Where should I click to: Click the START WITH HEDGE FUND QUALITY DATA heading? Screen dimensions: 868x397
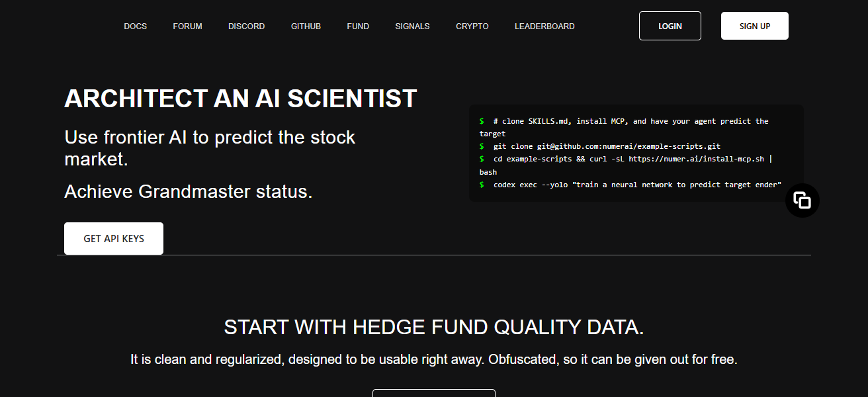434,327
